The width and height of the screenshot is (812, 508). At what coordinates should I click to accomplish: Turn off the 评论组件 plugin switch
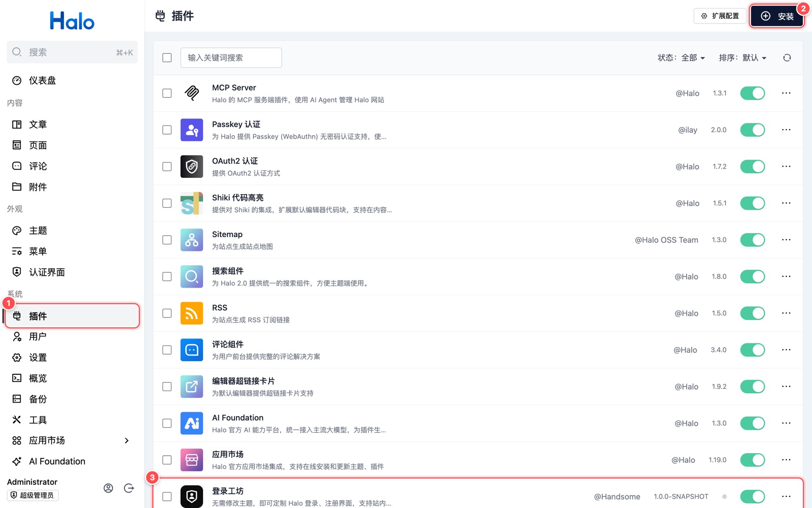(x=753, y=350)
